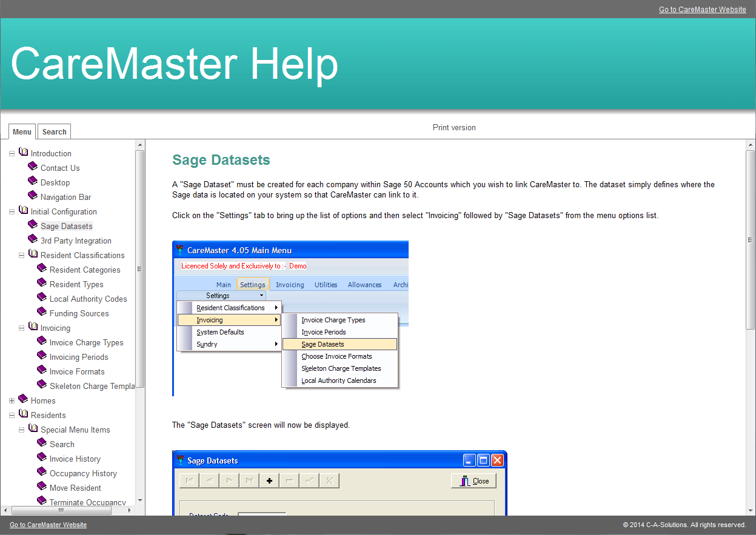Viewport: 756px width, 535px height.
Task: Expand the Homes tree node
Action: pyautogui.click(x=12, y=401)
